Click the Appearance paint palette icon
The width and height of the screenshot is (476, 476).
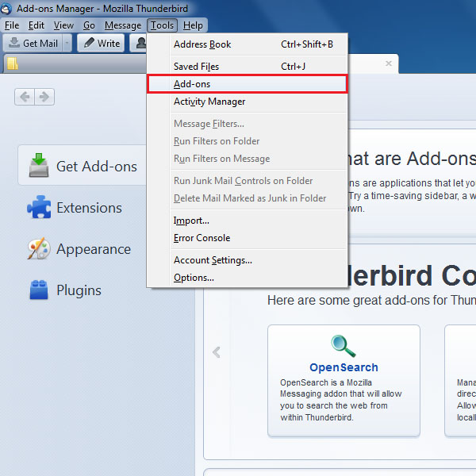[x=39, y=248]
